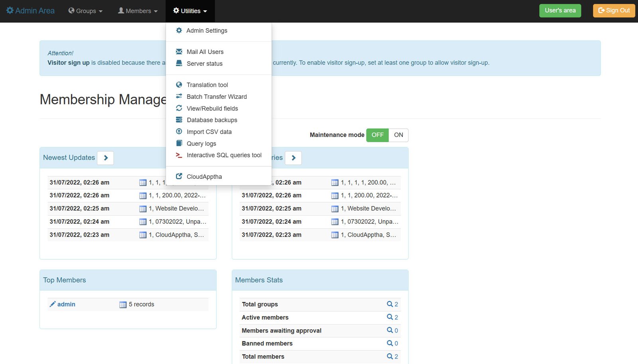The height and width of the screenshot is (364, 638).
Task: Click 'Members awaiting approval' label
Action: [x=282, y=331]
